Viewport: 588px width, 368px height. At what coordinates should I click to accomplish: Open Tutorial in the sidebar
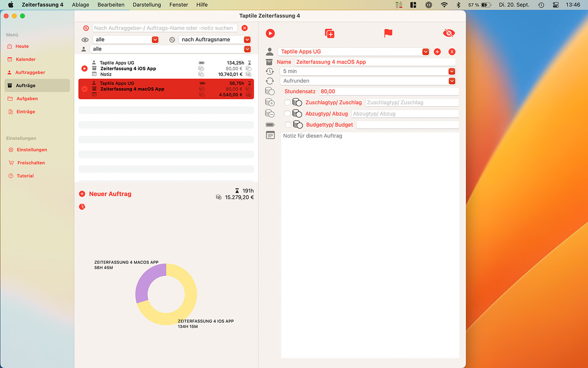click(25, 176)
